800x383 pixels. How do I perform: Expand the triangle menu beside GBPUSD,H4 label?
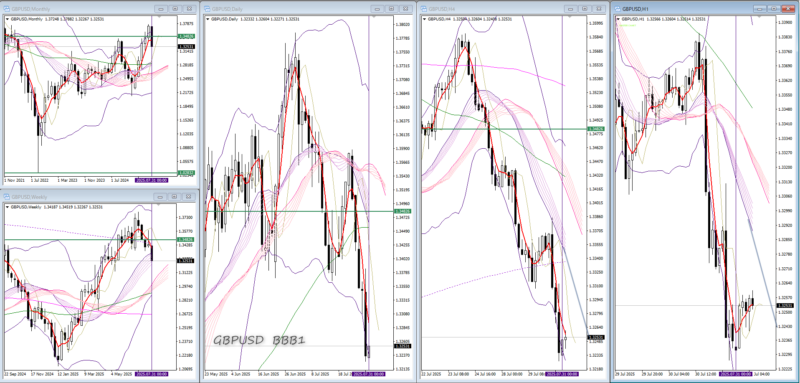coord(424,19)
